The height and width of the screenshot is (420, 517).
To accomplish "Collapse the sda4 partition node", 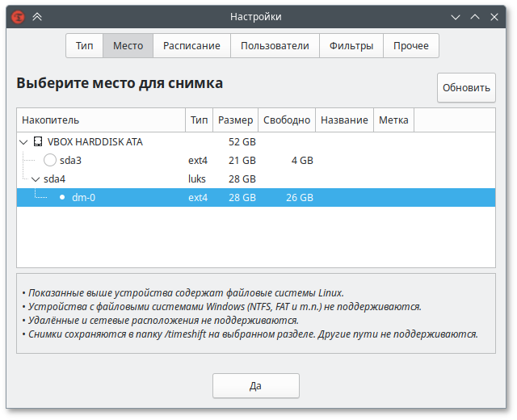I will tap(36, 179).
